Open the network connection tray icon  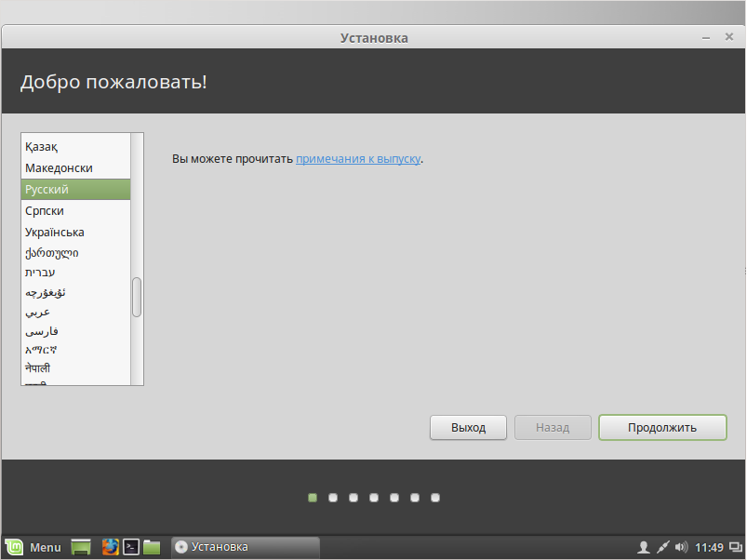(663, 547)
